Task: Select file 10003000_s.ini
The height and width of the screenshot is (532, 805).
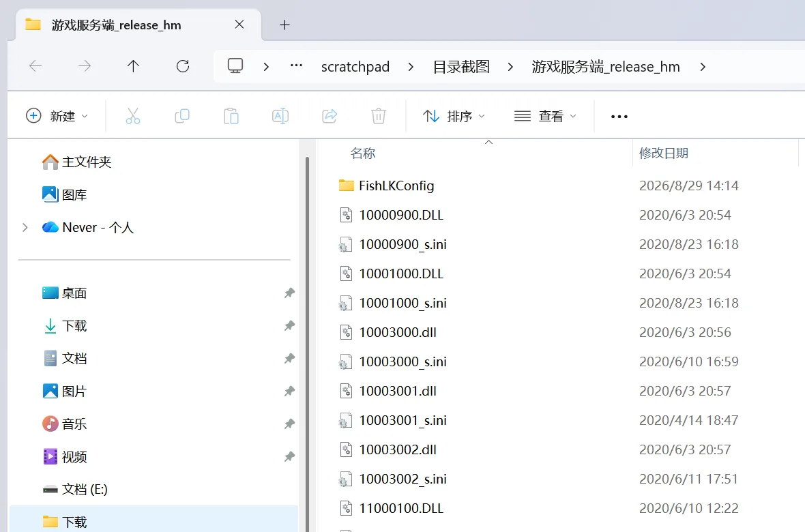Action: [393, 361]
